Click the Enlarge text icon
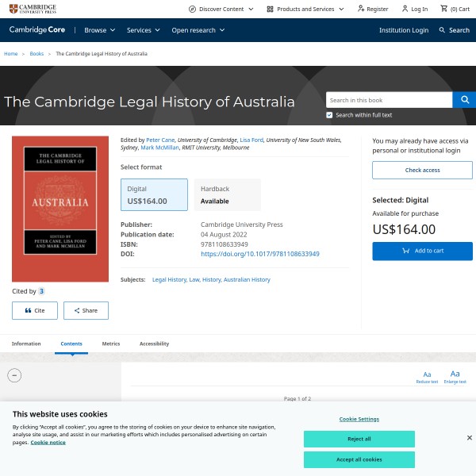The width and height of the screenshot is (476, 476). point(455,377)
